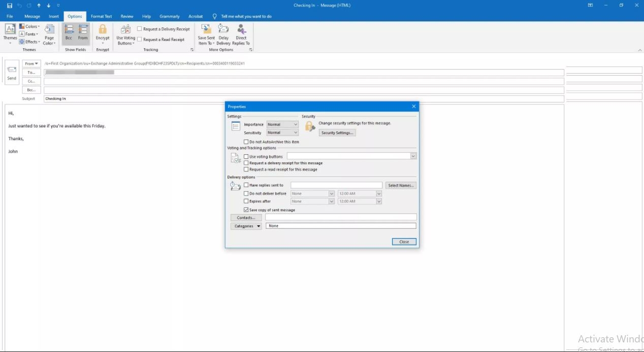The image size is (644, 352).
Task: Click the Previous Item up arrow in quick access toolbar
Action: point(39,5)
